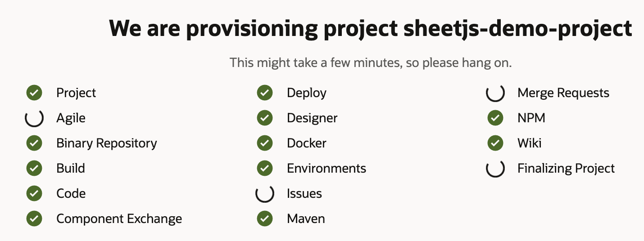Click the green check beside Designer
Screen dimensions: 644x241
tap(265, 118)
